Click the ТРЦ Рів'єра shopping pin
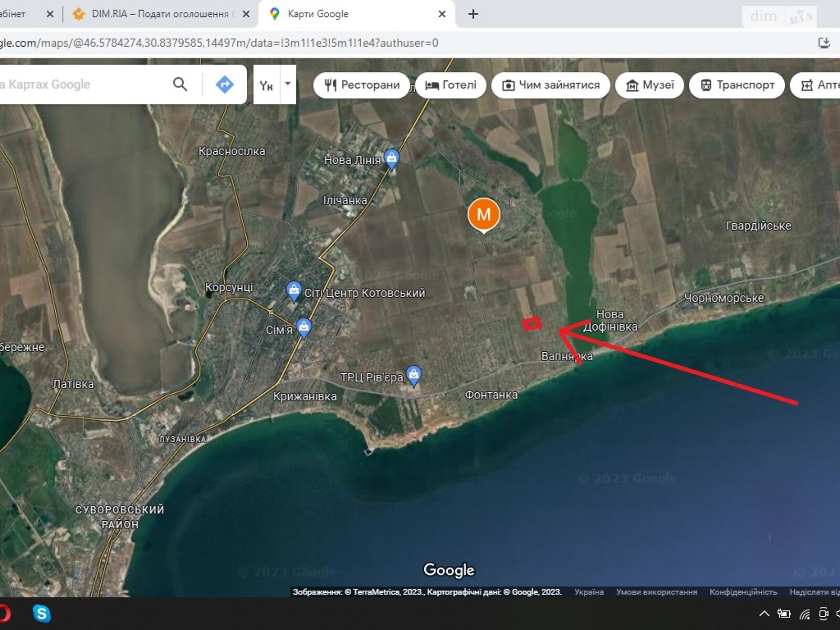Viewport: 840px width, 630px height. point(414,375)
